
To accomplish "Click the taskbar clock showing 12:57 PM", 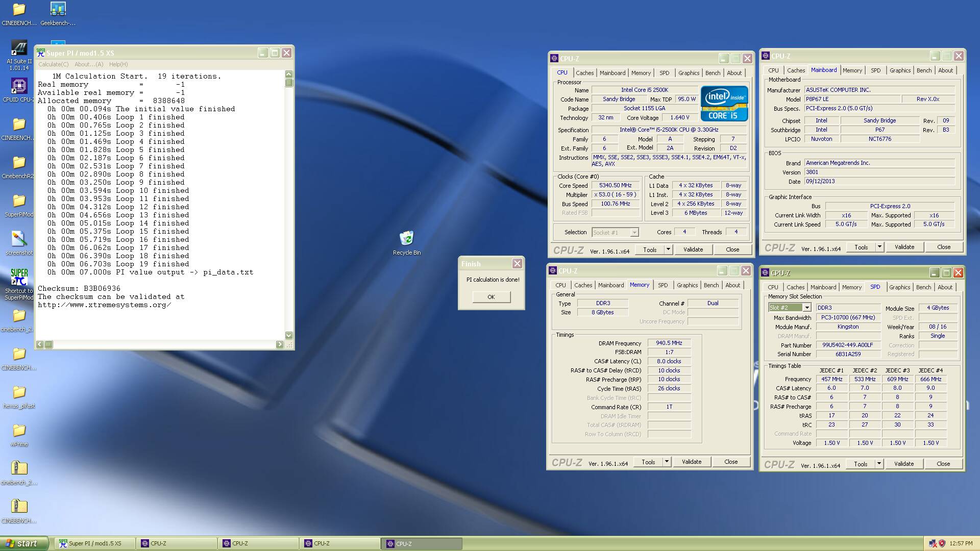I will point(961,543).
